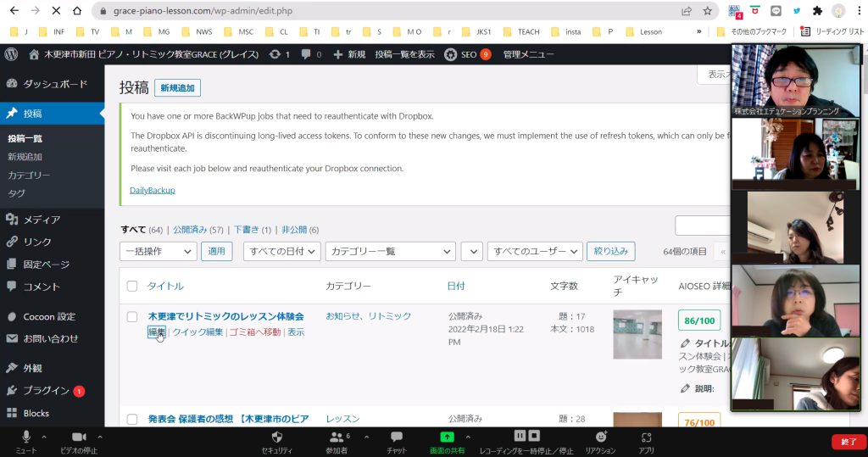Select プラグイン in the admin sidebar

pyautogui.click(x=46, y=391)
